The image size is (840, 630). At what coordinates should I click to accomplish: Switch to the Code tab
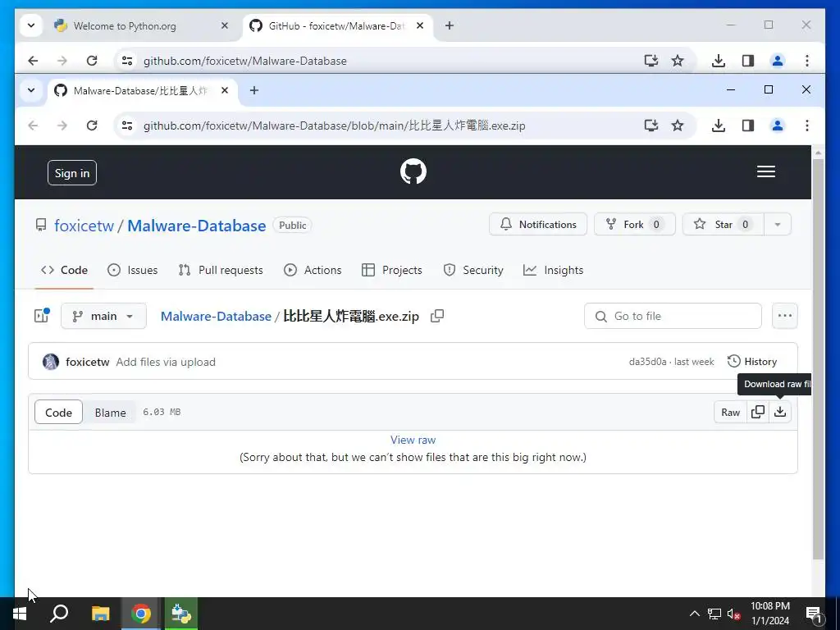click(64, 270)
